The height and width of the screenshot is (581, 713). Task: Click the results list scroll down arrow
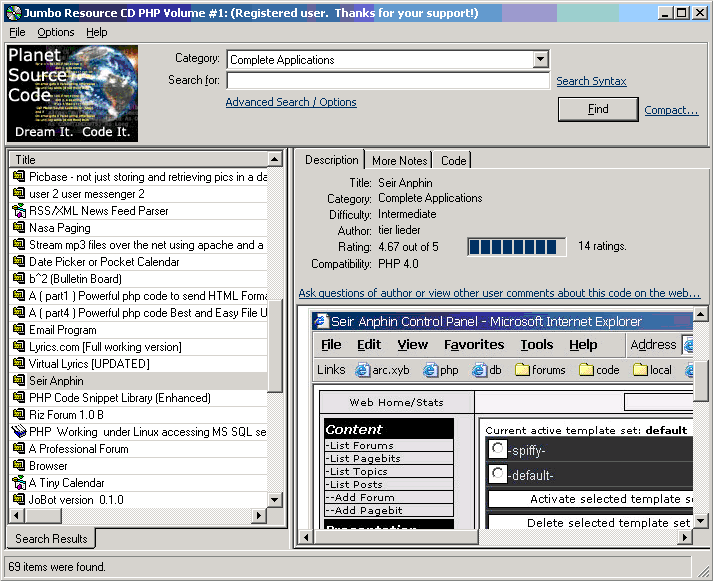pos(274,500)
